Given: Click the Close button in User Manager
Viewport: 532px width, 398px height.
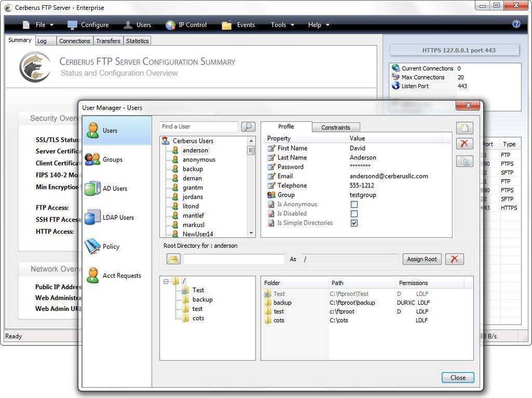Looking at the screenshot, I should 458,378.
